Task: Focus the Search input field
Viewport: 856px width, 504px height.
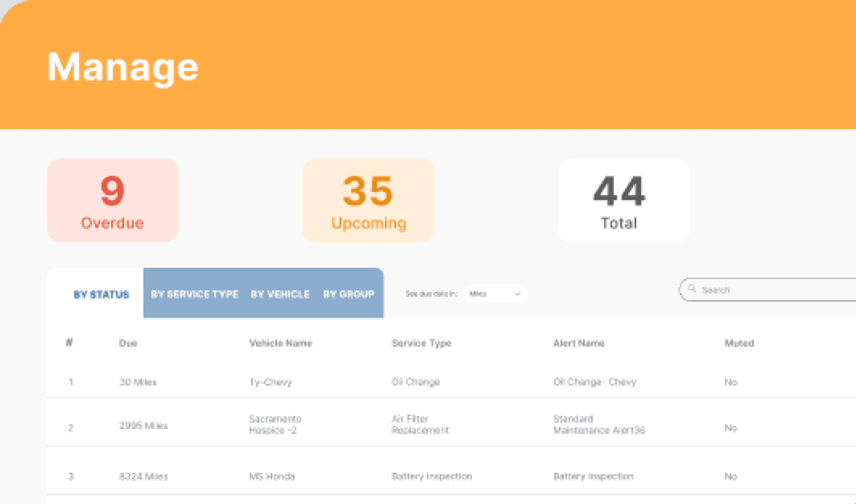Action: click(x=768, y=290)
